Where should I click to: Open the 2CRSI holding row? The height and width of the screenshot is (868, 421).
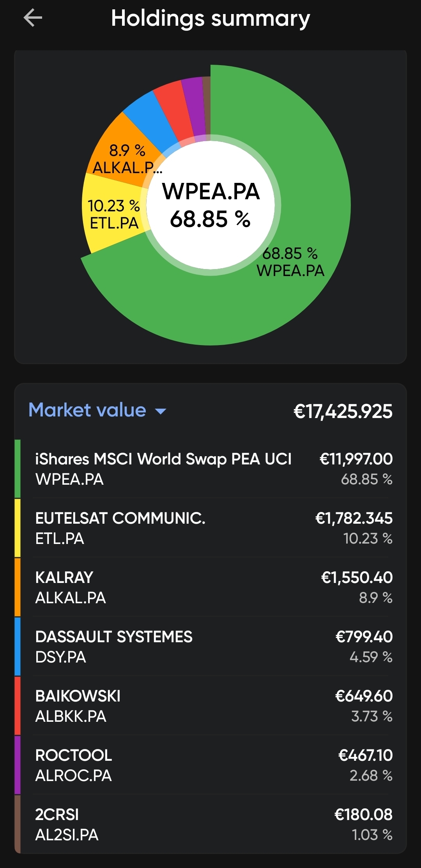[210, 824]
